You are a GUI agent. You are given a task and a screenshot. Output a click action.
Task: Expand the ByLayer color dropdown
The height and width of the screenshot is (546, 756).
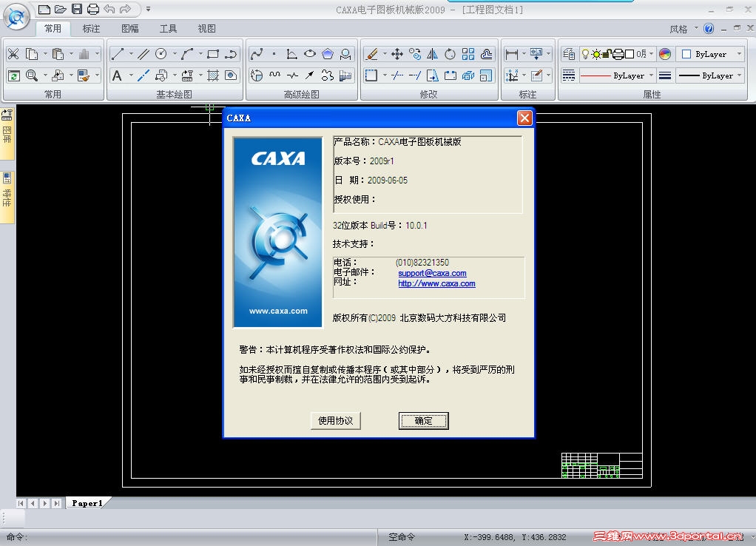click(739, 54)
